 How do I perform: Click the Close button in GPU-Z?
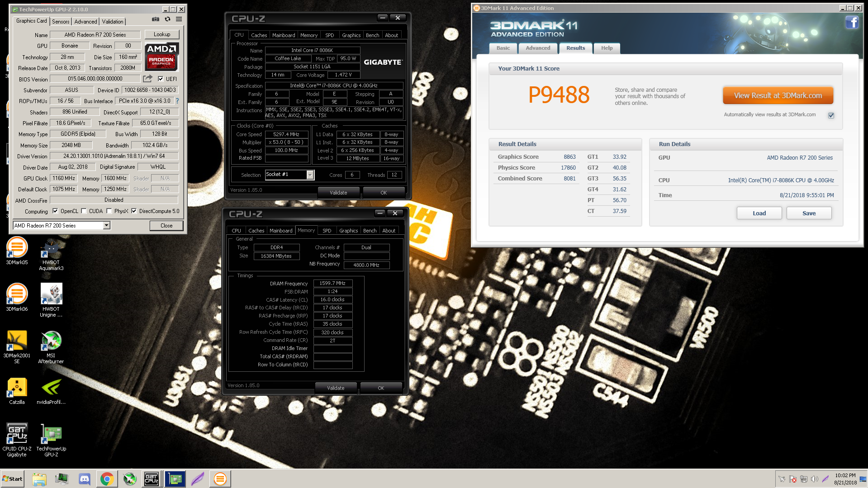[166, 225]
